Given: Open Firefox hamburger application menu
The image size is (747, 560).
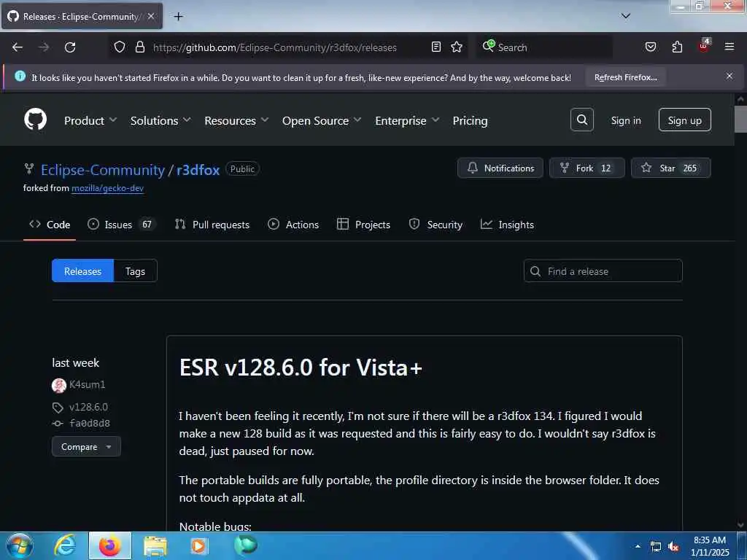Looking at the screenshot, I should tap(729, 47).
